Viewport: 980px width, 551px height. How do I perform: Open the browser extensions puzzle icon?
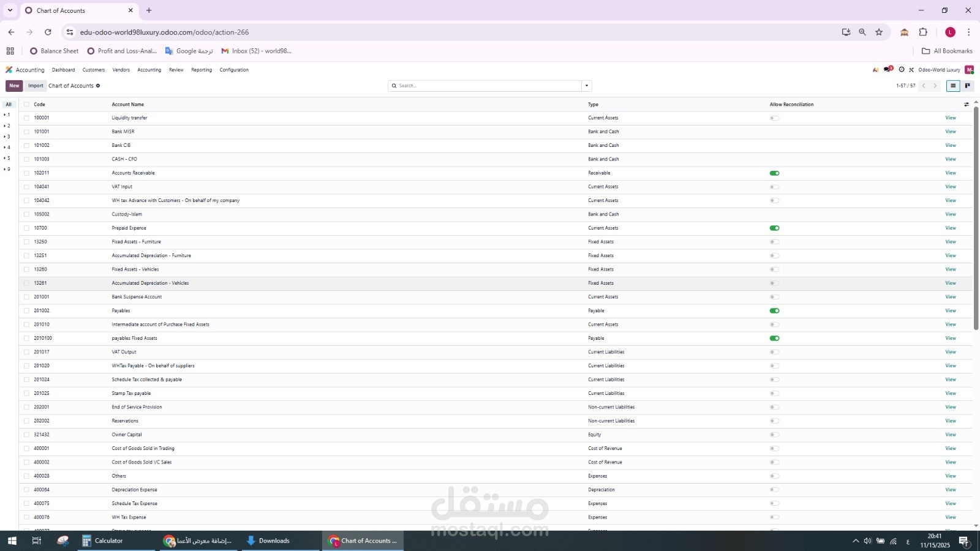point(923,32)
